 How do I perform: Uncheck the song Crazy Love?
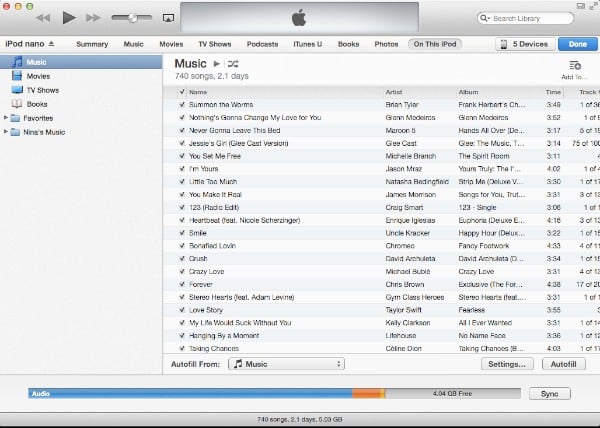[x=181, y=272]
